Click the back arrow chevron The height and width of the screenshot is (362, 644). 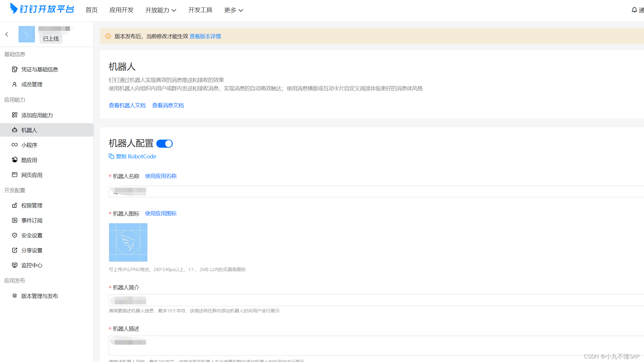[x=7, y=34]
